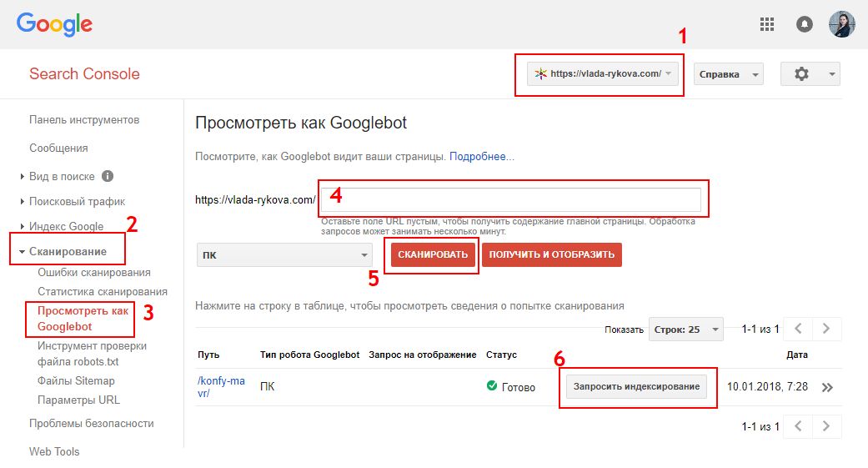Go to next page arrow above the table
This screenshot has width=868, height=468.
tap(826, 329)
